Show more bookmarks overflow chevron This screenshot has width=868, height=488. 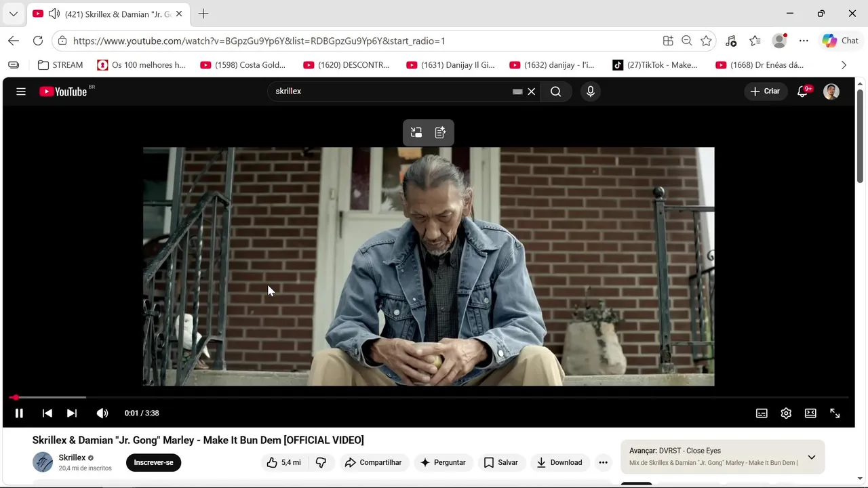tap(844, 65)
